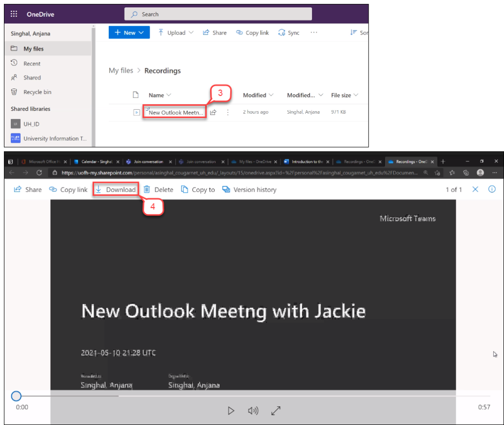Mute the video using the speaker icon
This screenshot has height=425, width=504.
tap(253, 410)
